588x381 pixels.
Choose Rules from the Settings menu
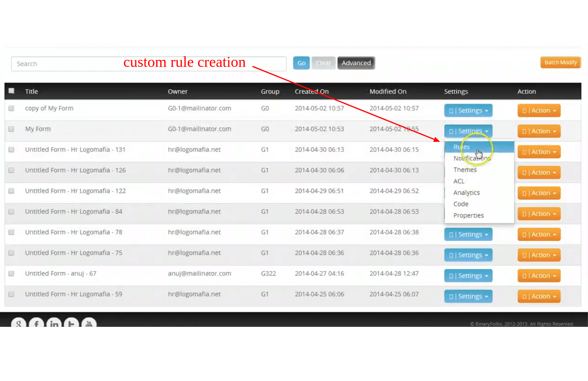461,147
